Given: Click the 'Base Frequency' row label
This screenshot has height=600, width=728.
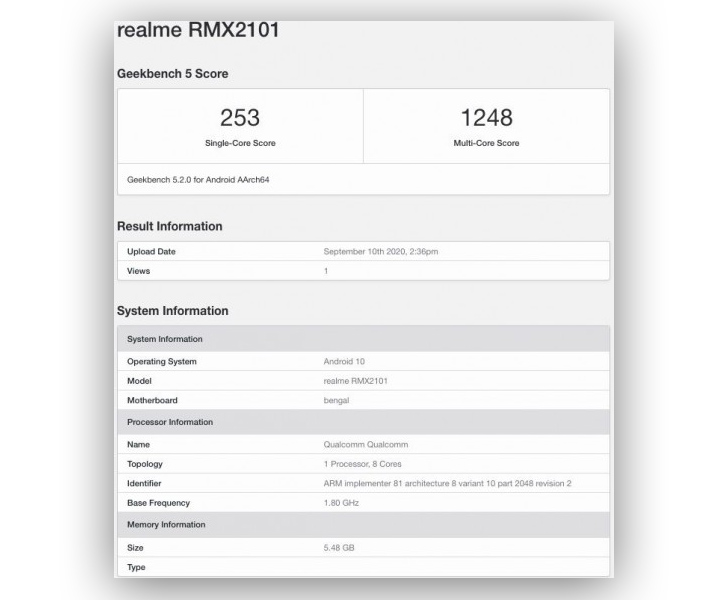Looking at the screenshot, I should (159, 503).
